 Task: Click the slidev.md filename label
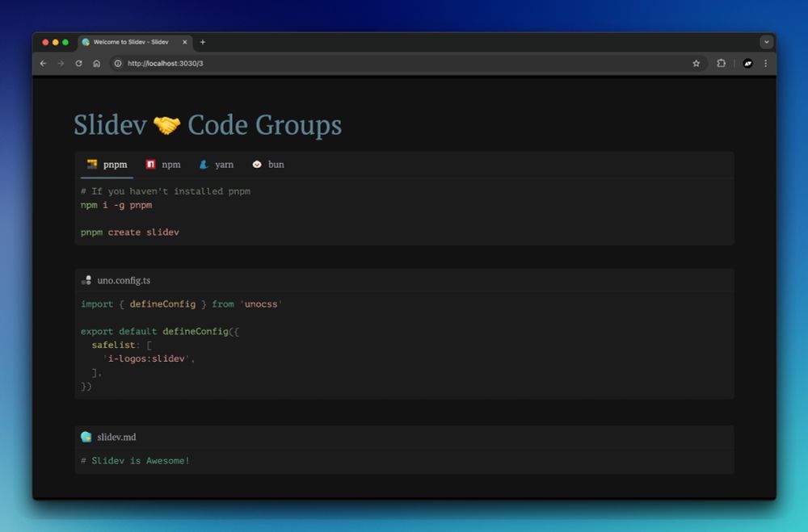pyautogui.click(x=116, y=437)
